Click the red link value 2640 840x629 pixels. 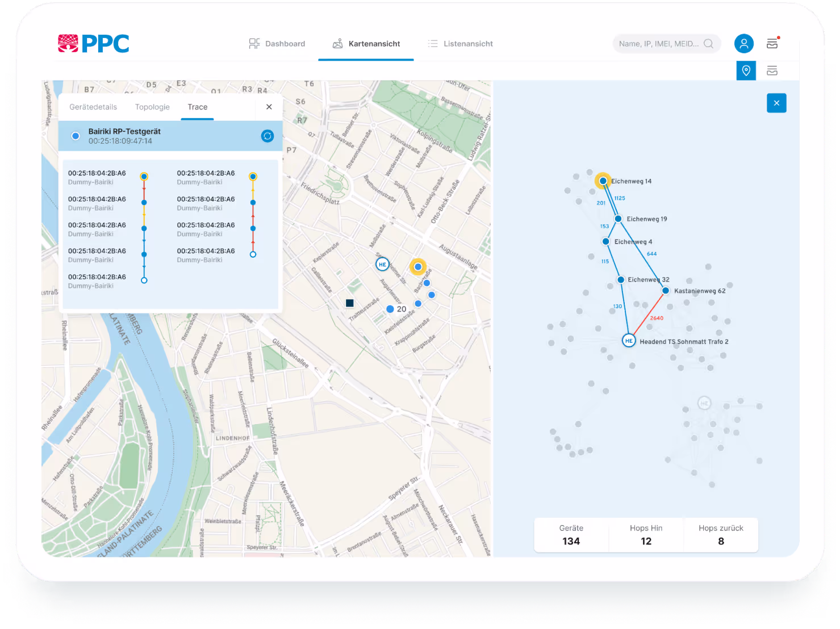click(657, 318)
